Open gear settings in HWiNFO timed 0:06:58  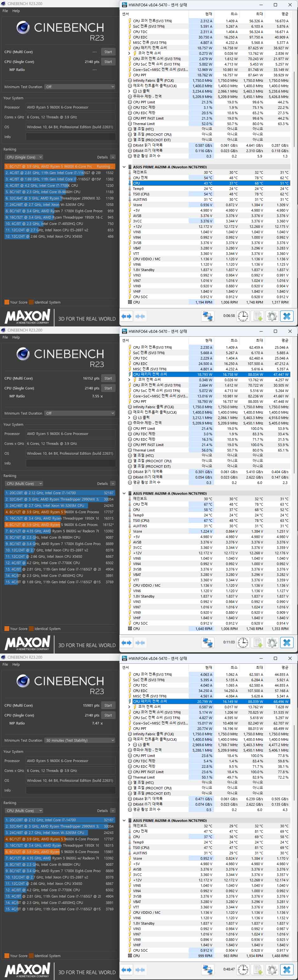pos(272,316)
